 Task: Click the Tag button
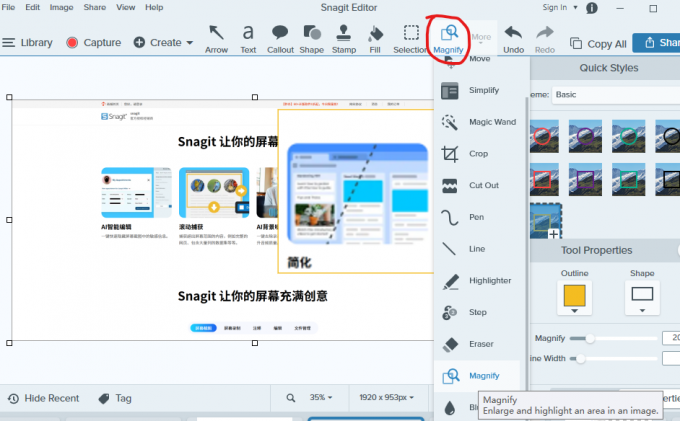pos(115,398)
